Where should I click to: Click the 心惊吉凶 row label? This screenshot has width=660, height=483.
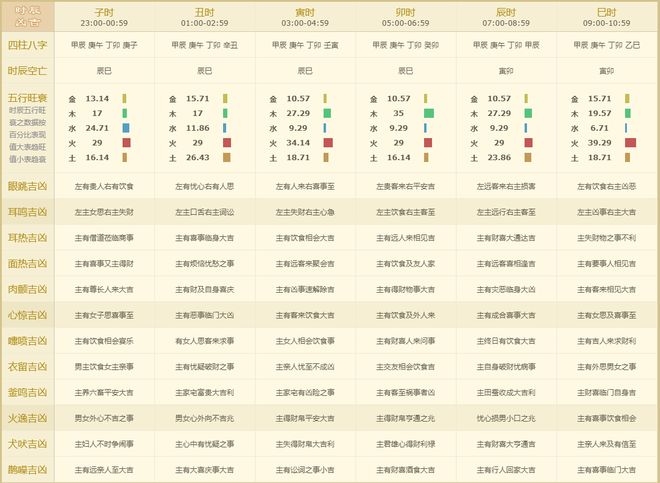tap(27, 315)
